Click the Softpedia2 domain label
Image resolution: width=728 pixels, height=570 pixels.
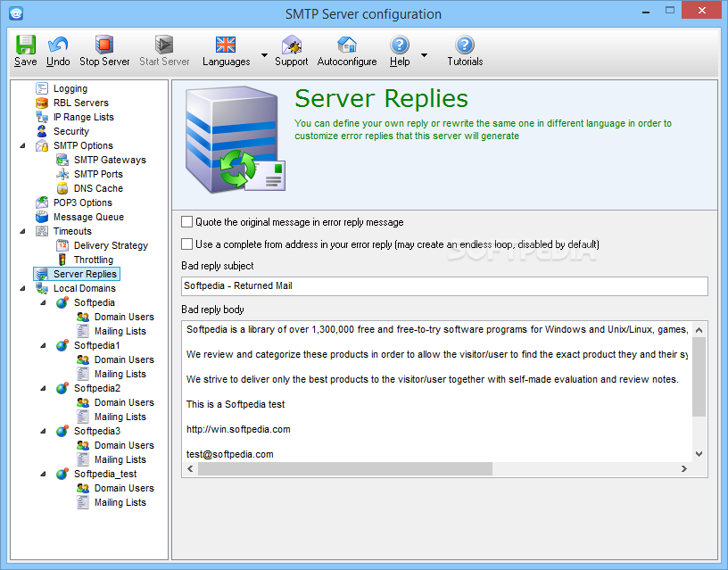pyautogui.click(x=97, y=388)
